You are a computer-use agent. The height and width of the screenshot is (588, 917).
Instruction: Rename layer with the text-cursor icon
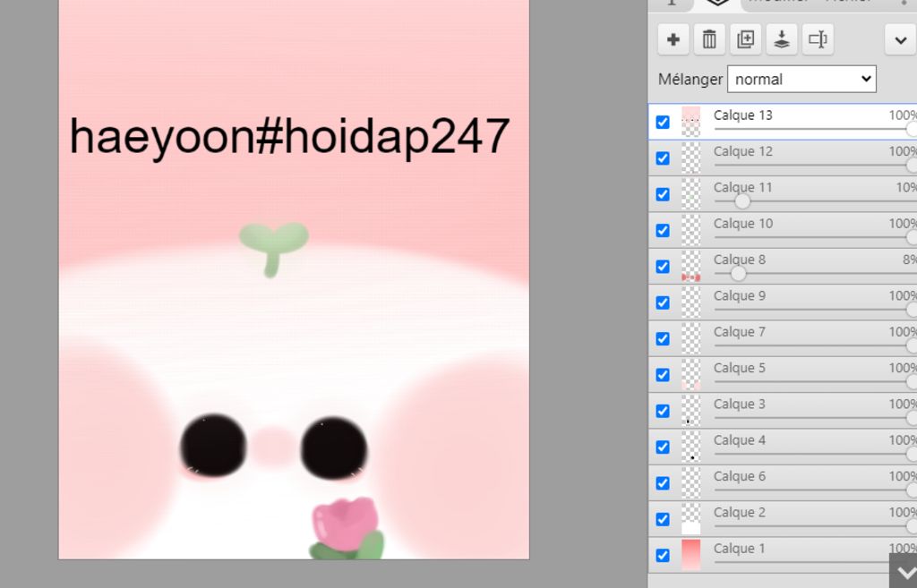tap(818, 39)
